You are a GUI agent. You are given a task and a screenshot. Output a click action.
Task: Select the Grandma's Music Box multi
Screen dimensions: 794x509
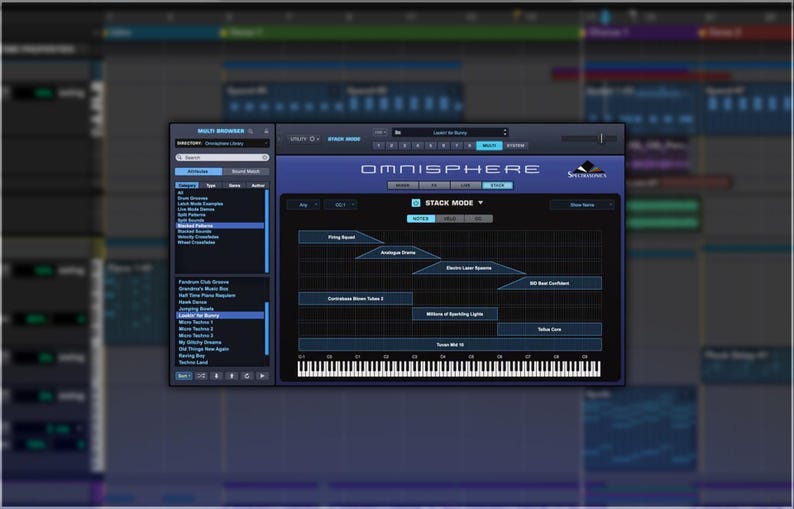(x=220, y=289)
